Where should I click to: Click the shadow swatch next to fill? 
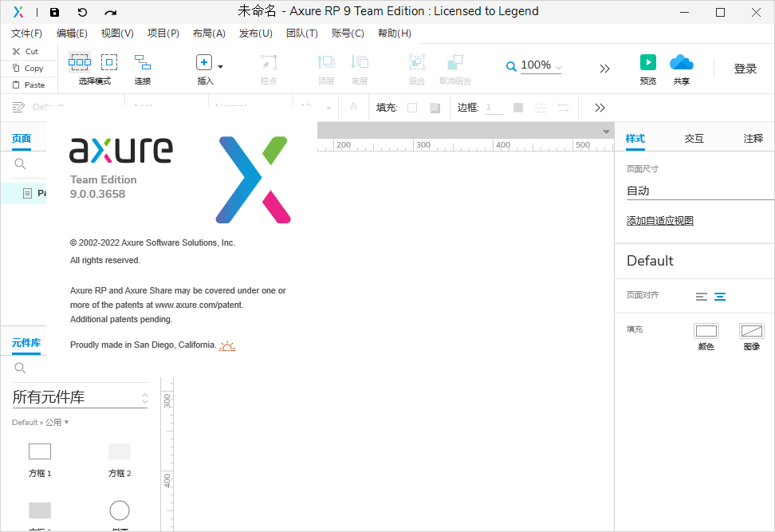coord(435,108)
